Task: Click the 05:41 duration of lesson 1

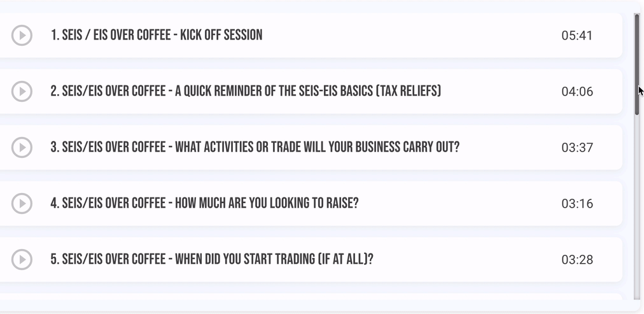Action: point(577,35)
